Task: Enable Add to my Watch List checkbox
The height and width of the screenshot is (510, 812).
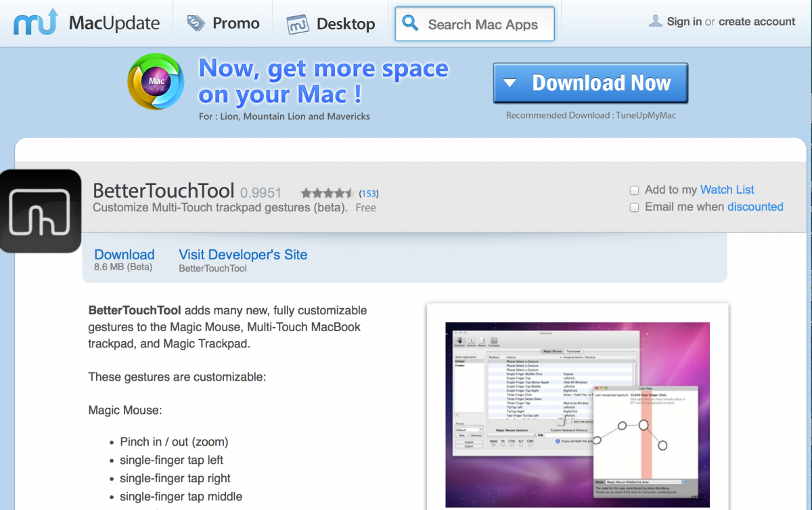Action: (x=634, y=190)
